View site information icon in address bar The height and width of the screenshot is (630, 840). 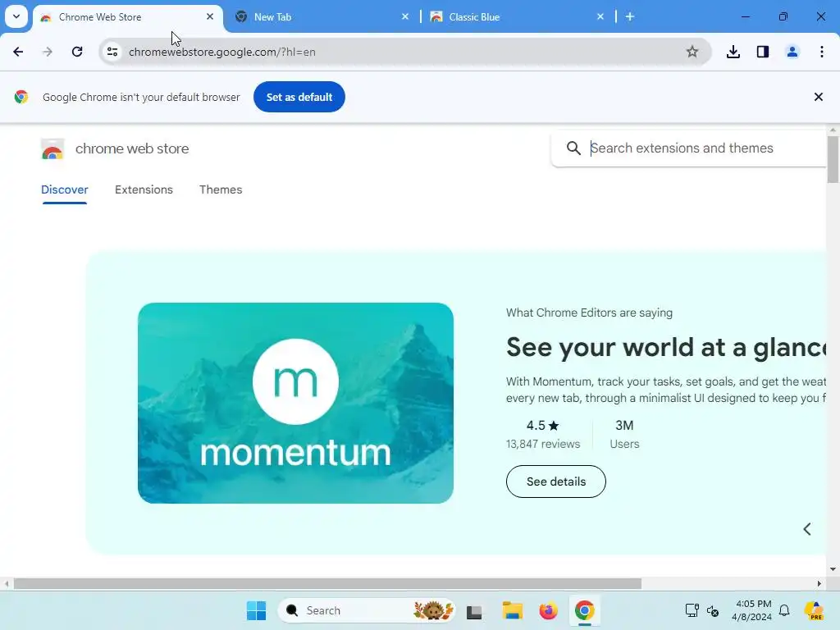(x=112, y=52)
